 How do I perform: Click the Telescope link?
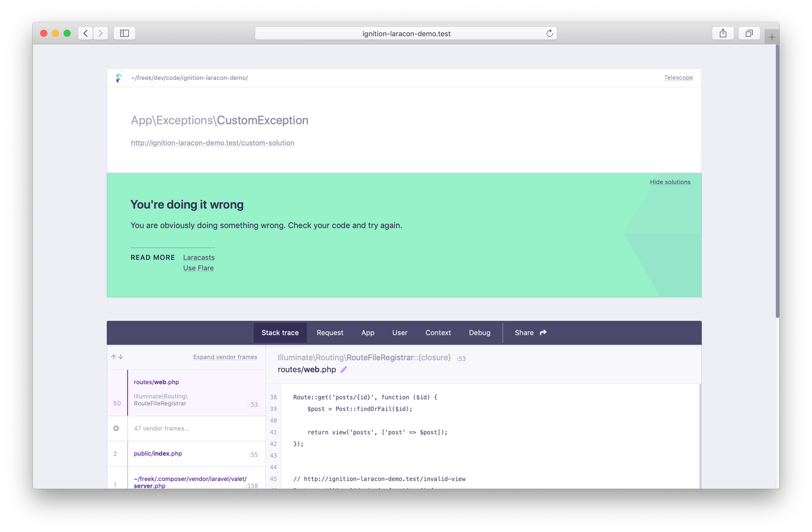678,77
